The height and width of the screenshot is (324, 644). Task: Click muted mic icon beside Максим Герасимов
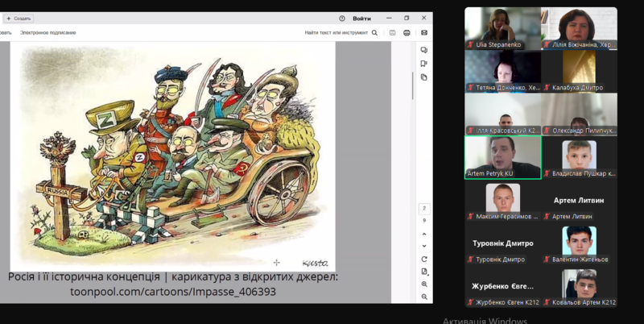click(x=471, y=216)
